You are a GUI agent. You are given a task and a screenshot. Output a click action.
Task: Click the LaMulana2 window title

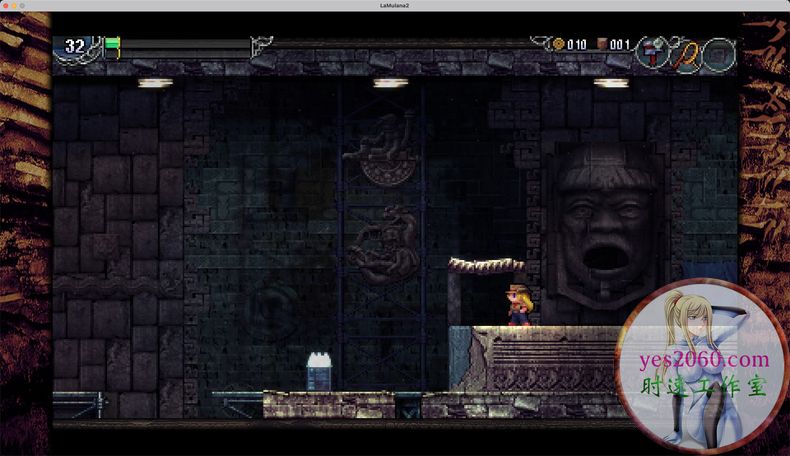(x=395, y=6)
